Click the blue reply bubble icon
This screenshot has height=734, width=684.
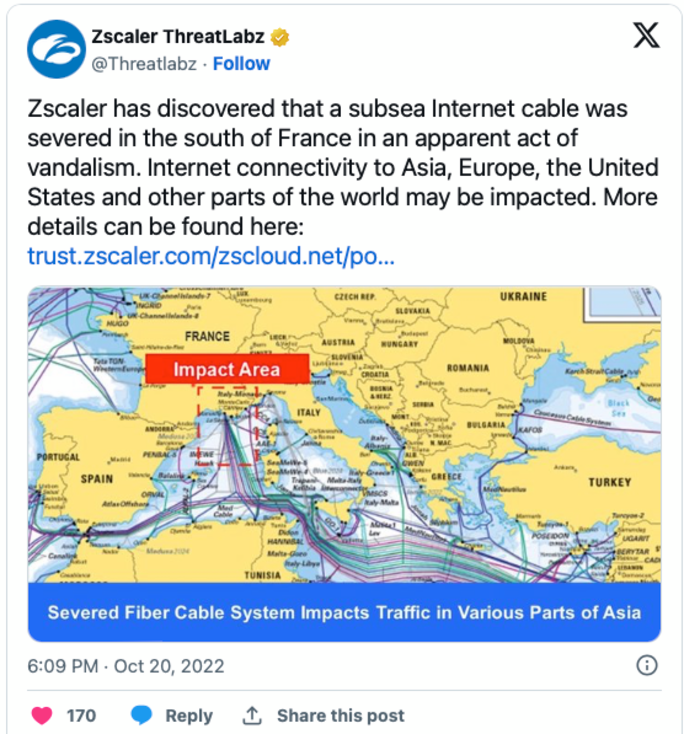(141, 715)
